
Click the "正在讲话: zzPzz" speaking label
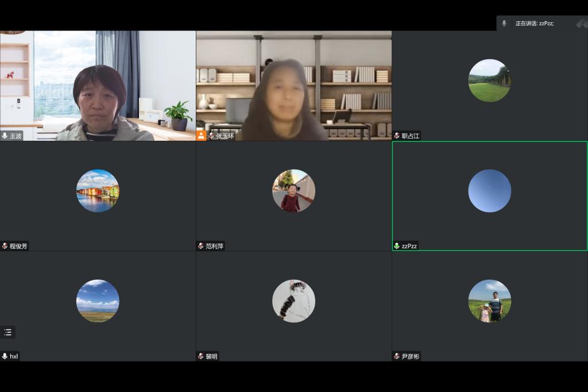click(x=534, y=24)
